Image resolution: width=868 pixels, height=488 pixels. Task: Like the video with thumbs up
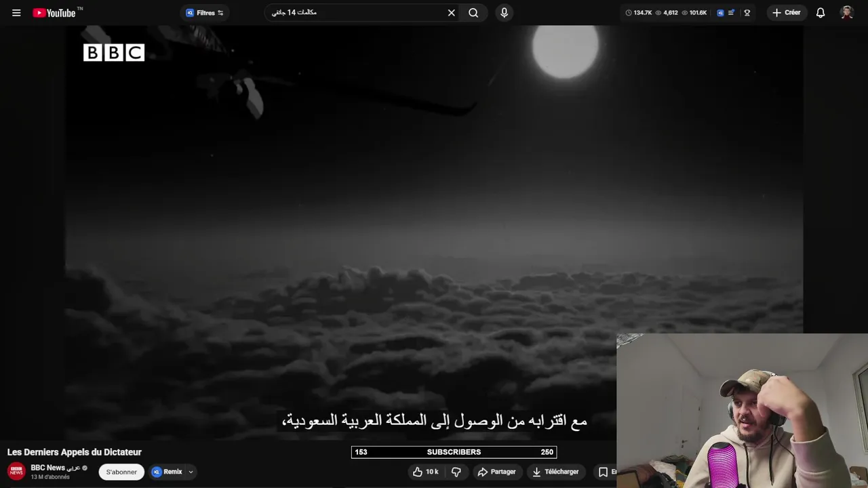click(425, 472)
